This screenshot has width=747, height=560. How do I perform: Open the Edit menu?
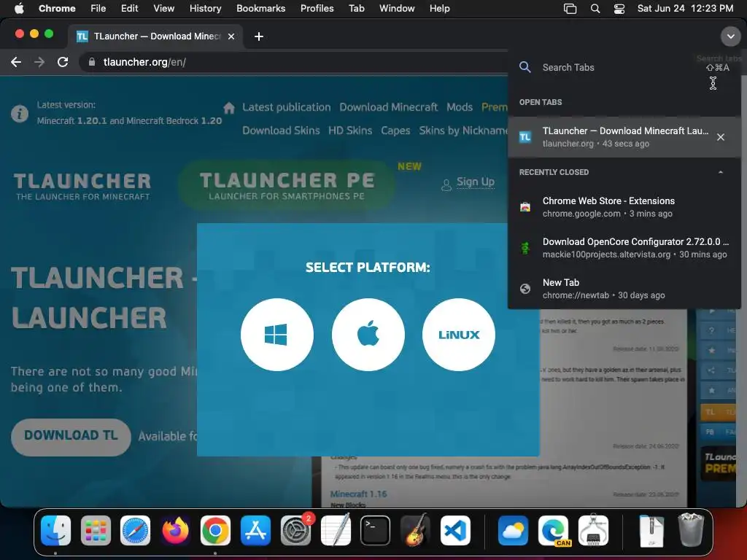(129, 8)
